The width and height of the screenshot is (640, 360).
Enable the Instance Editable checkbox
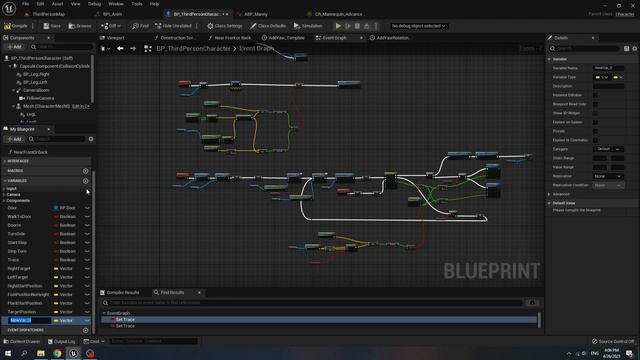(x=595, y=95)
